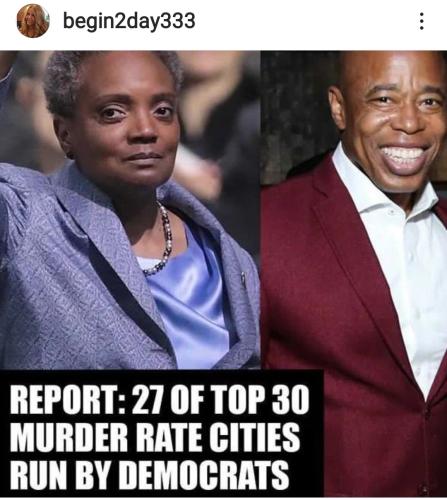
Task: Click the text RUN BY DEMOCRATS
Action: click(149, 474)
